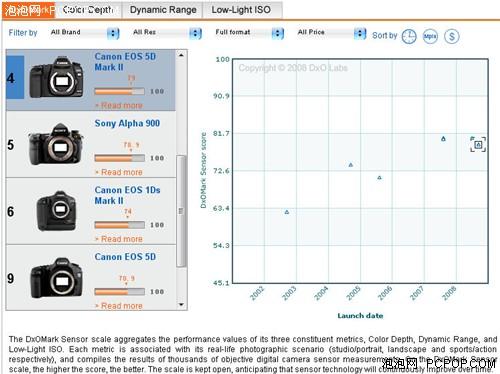Sort cameras by price dollar icon

(452, 36)
